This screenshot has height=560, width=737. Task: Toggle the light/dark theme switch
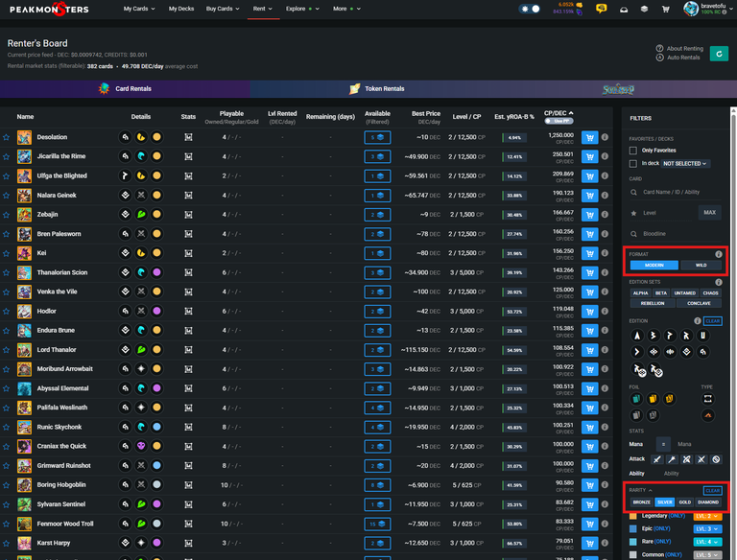coord(530,9)
